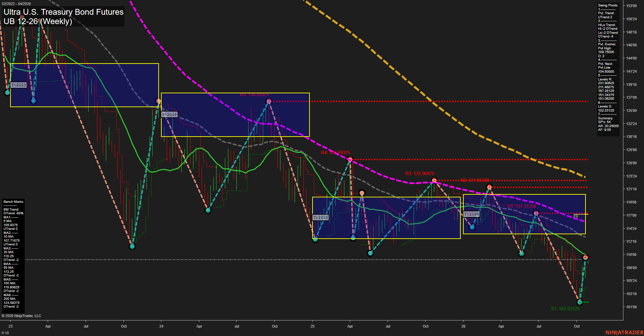This screenshot has height=336, width=644.
Task: Click the R3: 122.96875 resistance label
Action: point(420,173)
